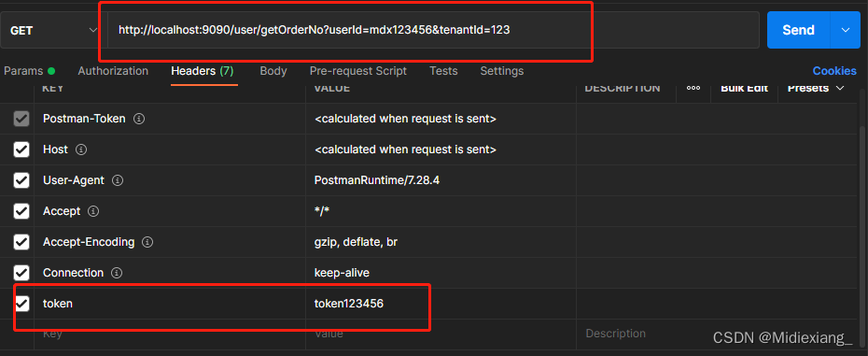Open the Send button arrow menu
Viewport: 868px width, 356px height.
click(x=846, y=31)
